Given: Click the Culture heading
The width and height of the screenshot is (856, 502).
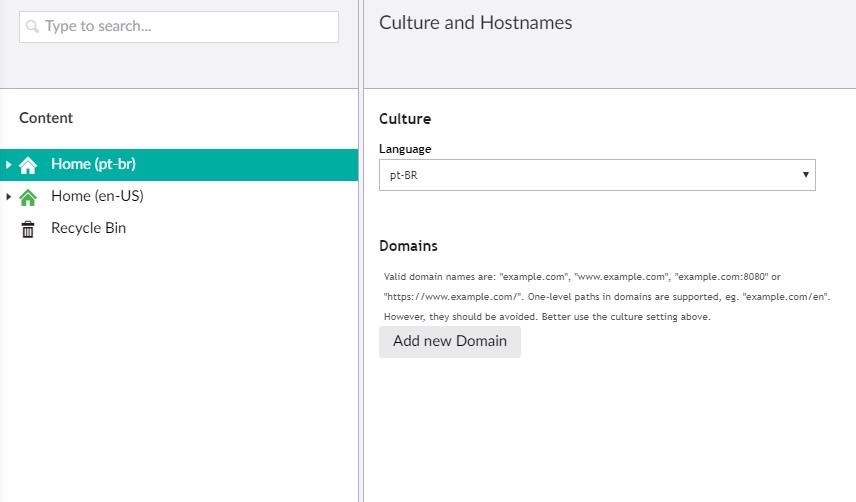Looking at the screenshot, I should (405, 119).
